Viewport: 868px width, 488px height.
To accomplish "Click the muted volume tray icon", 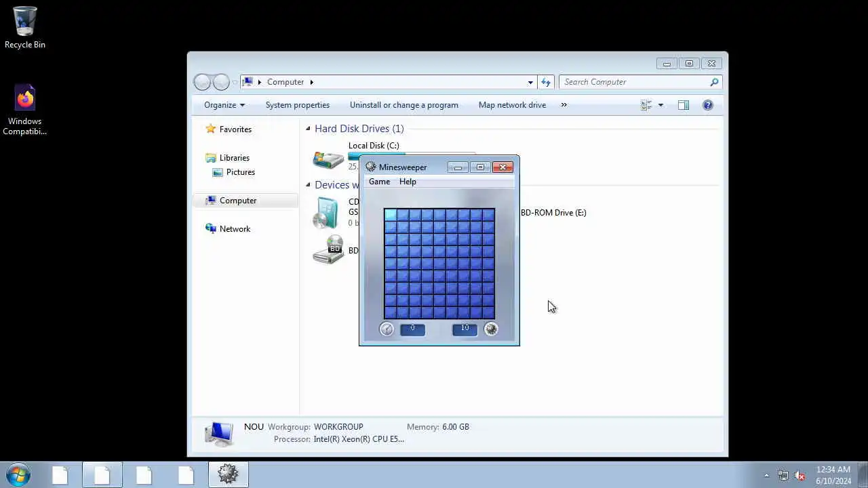I will click(800, 475).
